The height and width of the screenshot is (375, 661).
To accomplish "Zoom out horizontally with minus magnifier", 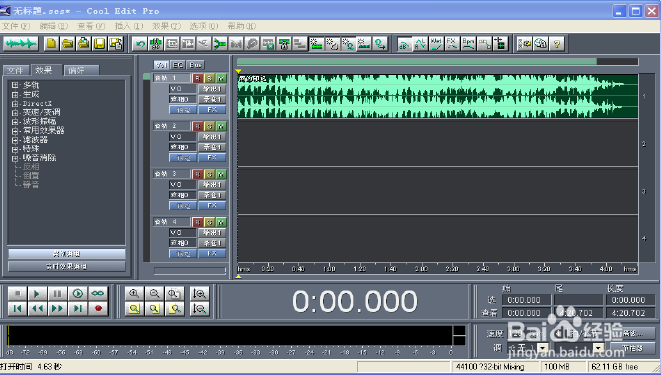I will coord(155,293).
